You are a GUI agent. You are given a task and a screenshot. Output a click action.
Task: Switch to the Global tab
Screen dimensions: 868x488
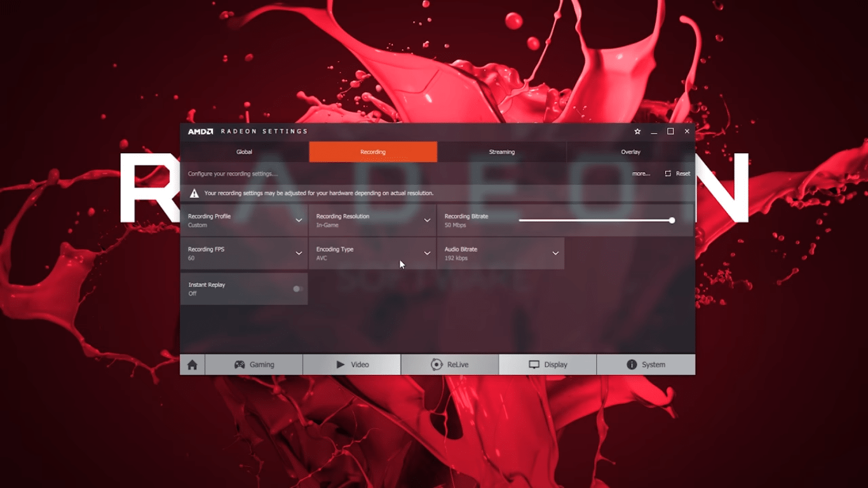[245, 152]
